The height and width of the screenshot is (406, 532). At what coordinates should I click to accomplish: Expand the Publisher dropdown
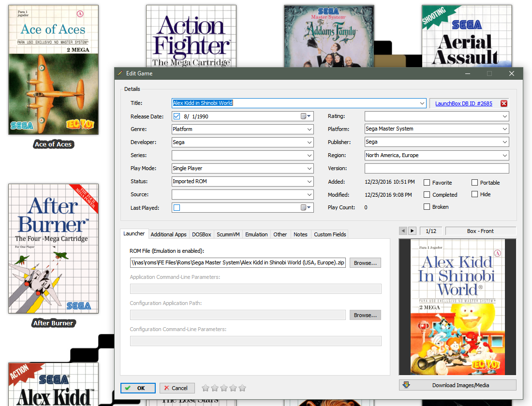click(x=505, y=142)
